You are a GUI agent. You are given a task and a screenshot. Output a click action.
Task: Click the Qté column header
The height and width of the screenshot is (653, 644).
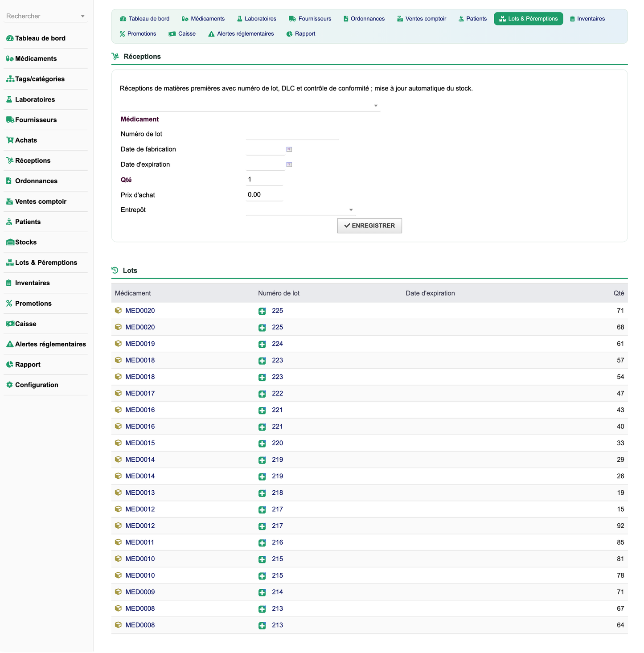[619, 293]
